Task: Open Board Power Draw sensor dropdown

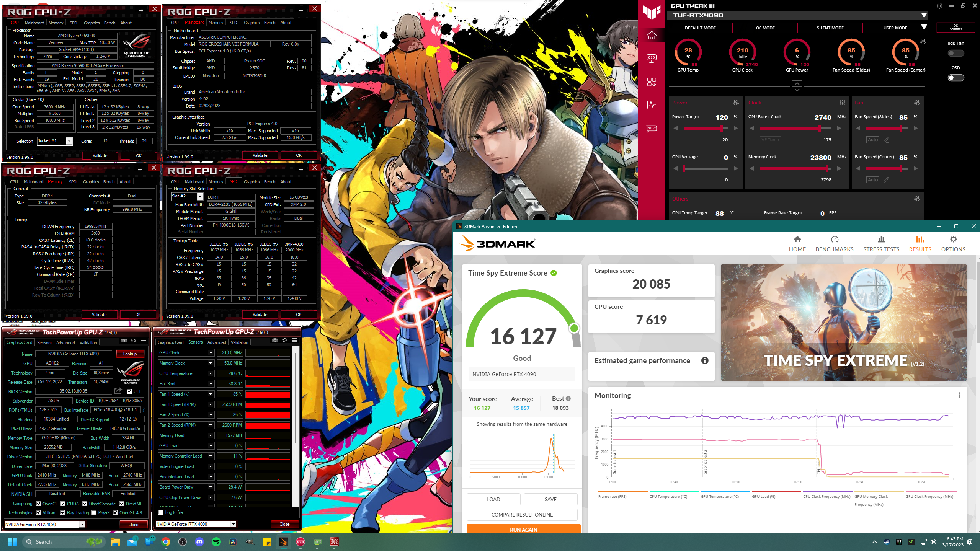Action: click(211, 487)
